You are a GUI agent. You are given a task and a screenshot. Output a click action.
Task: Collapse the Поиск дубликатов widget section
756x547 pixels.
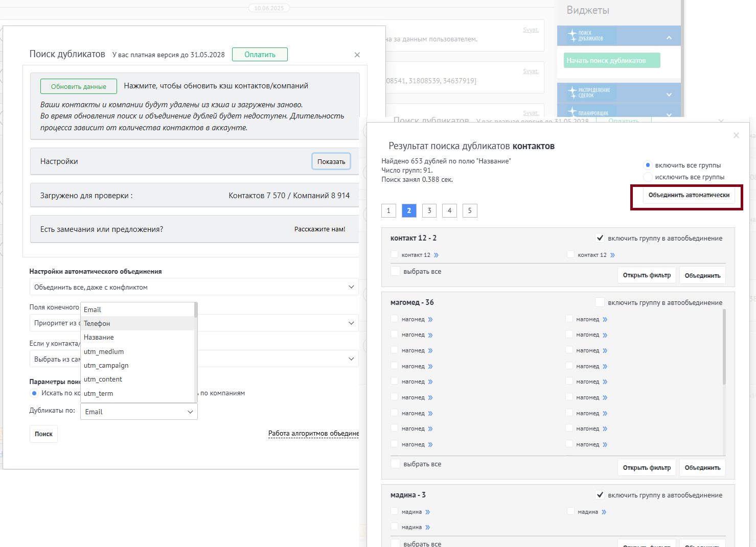(x=669, y=37)
